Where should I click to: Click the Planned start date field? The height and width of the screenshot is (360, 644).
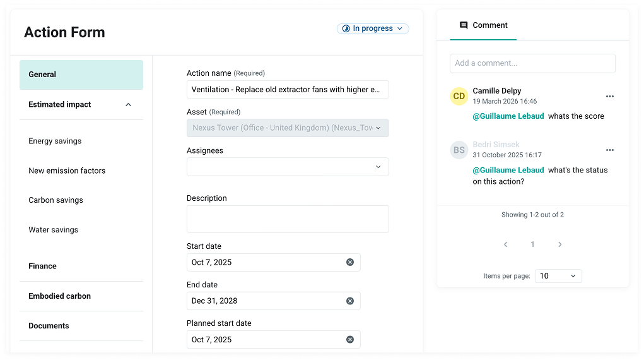[274, 339]
